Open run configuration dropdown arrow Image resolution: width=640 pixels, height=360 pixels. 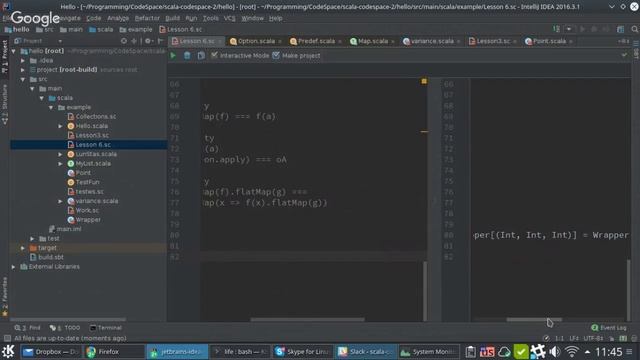[x=569, y=29]
